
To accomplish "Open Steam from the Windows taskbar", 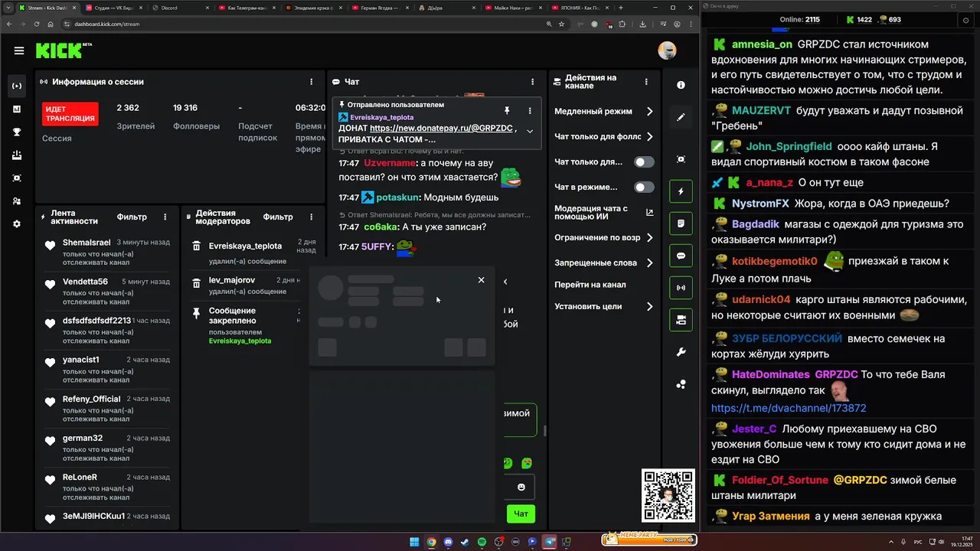I will click(x=465, y=542).
